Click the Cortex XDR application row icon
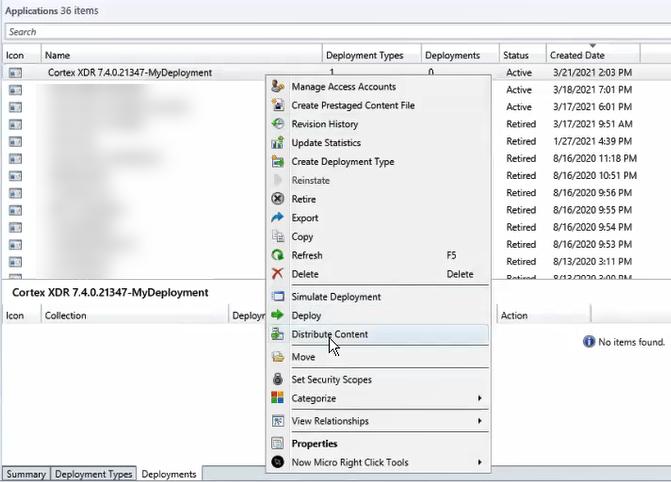The image size is (671, 482). (15, 73)
